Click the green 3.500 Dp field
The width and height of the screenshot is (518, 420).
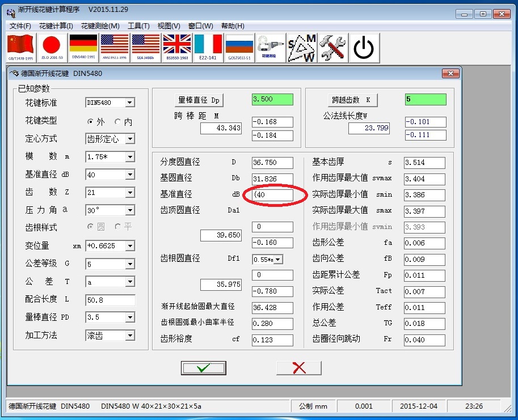pos(272,99)
